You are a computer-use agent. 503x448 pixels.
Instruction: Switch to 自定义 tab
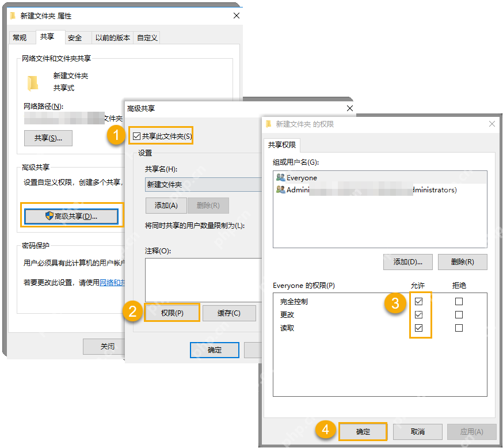click(147, 37)
